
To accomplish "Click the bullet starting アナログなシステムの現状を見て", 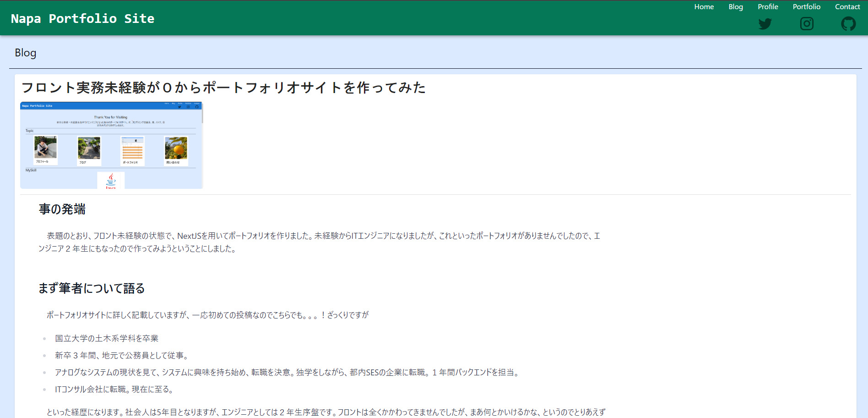I will tap(288, 372).
